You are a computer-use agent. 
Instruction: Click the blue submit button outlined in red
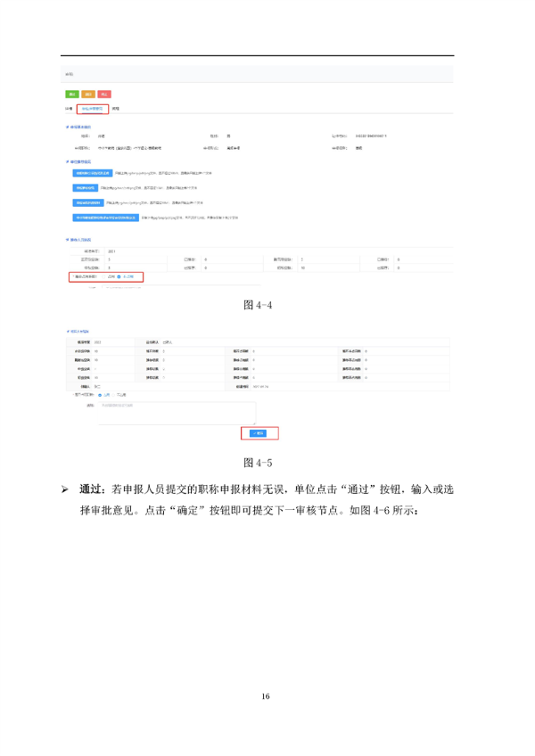click(259, 433)
